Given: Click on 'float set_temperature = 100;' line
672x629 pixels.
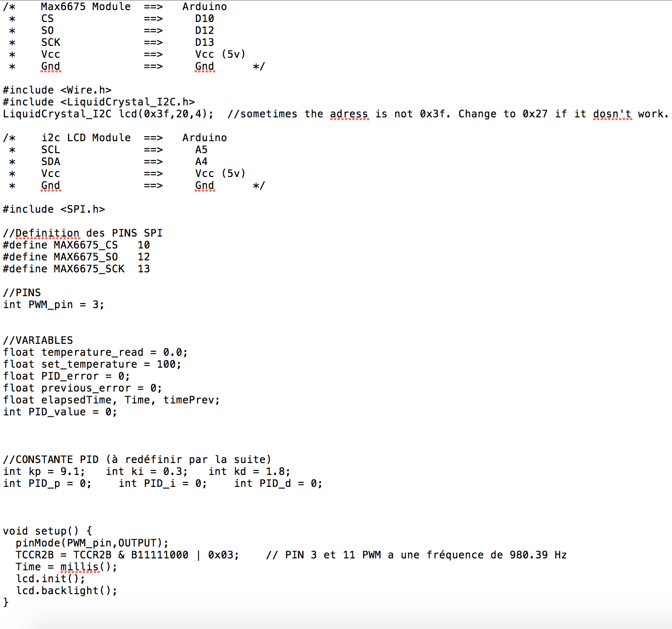Looking at the screenshot, I should (92, 364).
